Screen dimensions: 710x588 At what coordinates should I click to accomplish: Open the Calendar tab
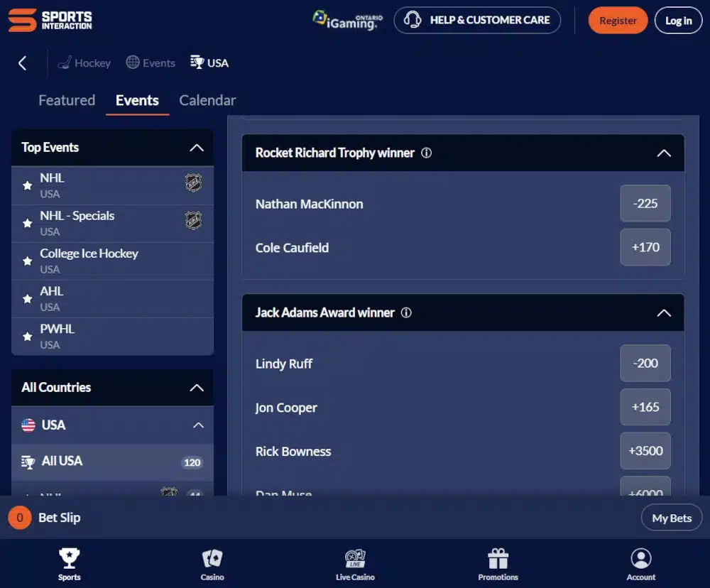[207, 100]
